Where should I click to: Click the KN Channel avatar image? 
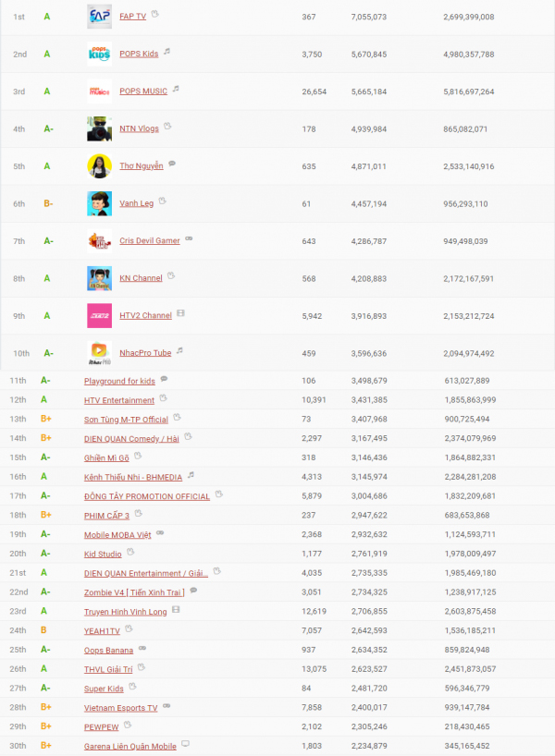[x=99, y=278]
